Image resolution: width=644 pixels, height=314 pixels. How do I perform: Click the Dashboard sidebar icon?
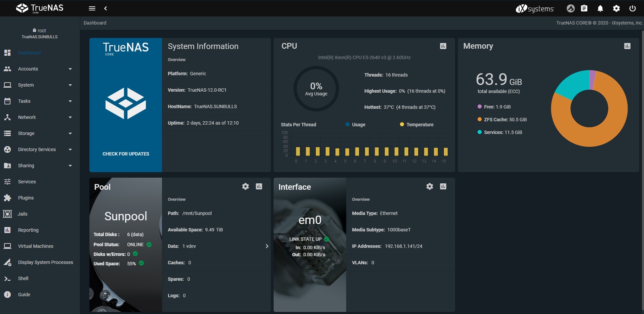(x=7, y=53)
